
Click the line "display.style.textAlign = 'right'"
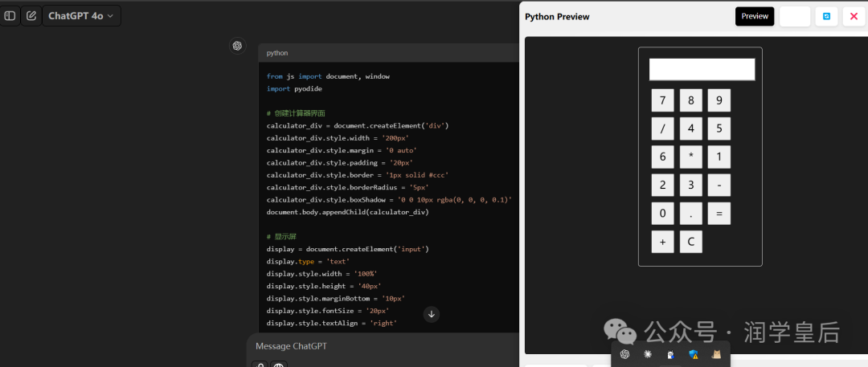[332, 323]
